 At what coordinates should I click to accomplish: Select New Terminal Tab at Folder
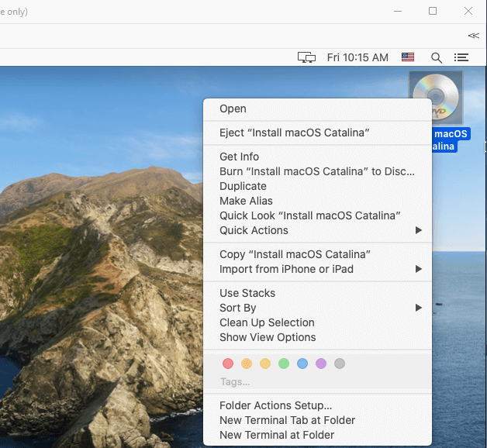[317, 420]
